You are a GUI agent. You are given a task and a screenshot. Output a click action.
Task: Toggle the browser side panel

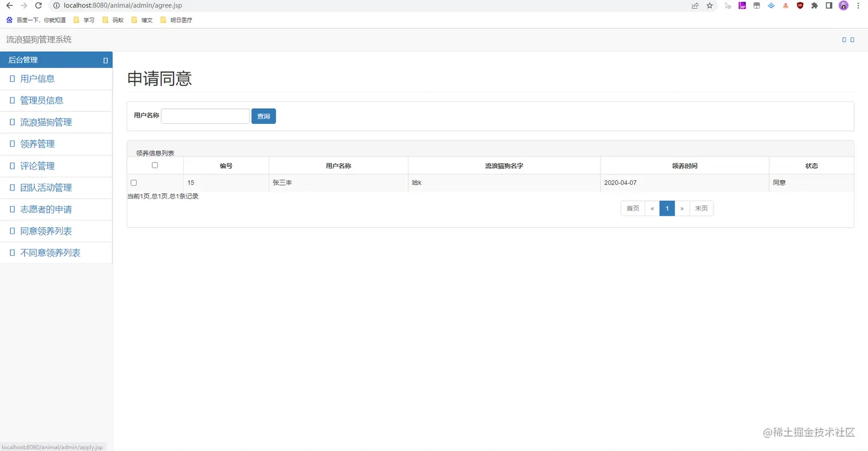(829, 6)
